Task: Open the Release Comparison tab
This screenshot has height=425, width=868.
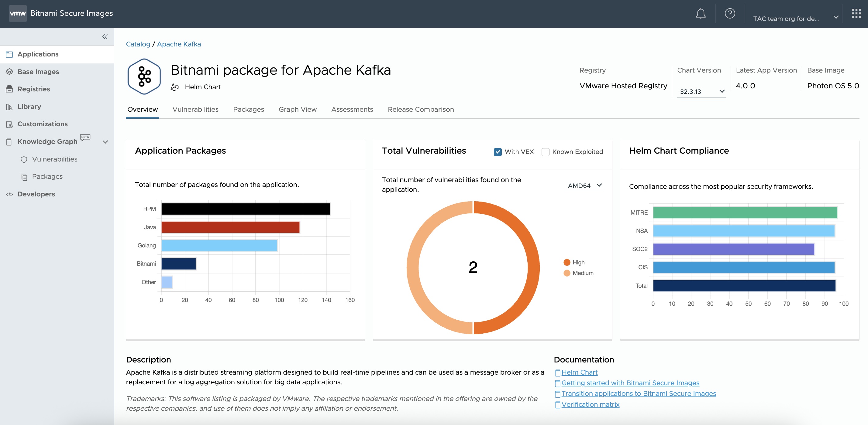Action: coord(421,110)
